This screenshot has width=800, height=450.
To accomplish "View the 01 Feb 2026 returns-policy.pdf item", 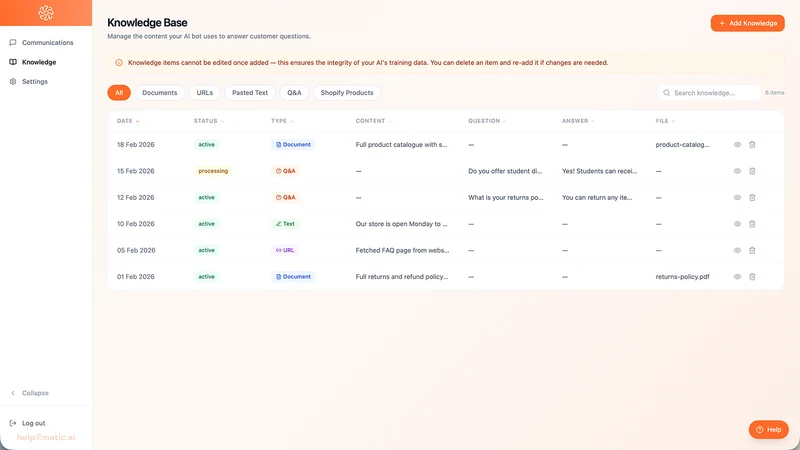I will pyautogui.click(x=737, y=277).
